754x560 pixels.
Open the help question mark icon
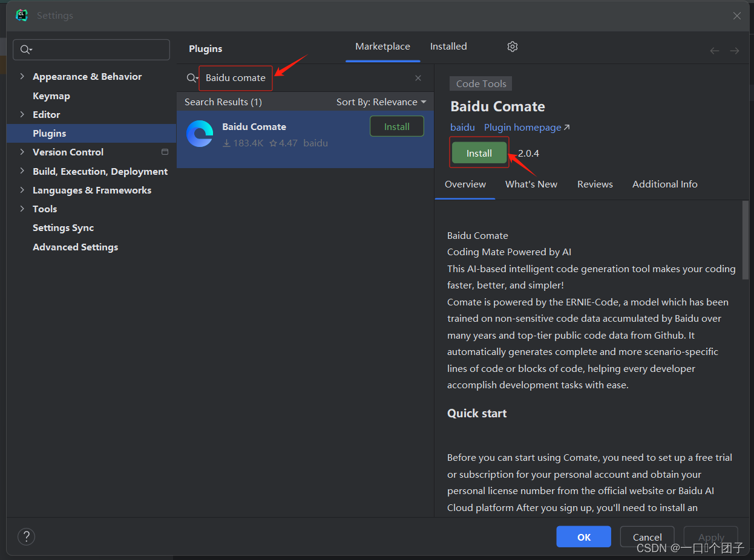(26, 536)
